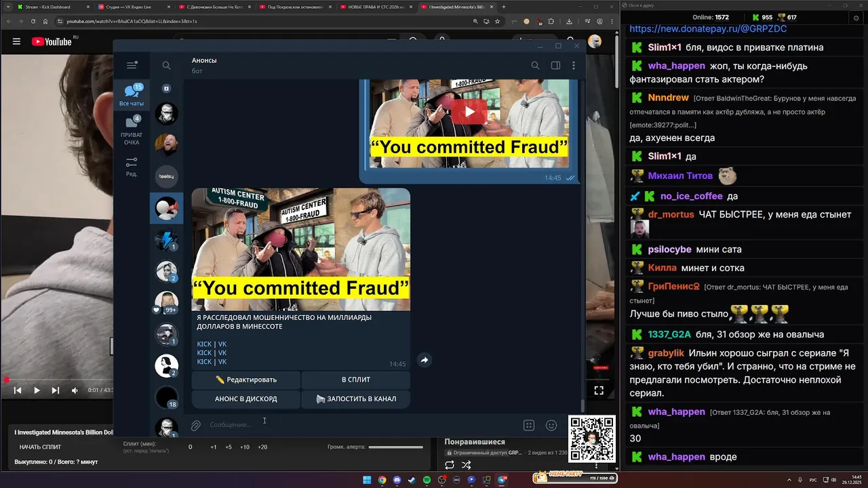Search within the Анонсы chat
This screenshot has width=868, height=488.
[x=535, y=66]
